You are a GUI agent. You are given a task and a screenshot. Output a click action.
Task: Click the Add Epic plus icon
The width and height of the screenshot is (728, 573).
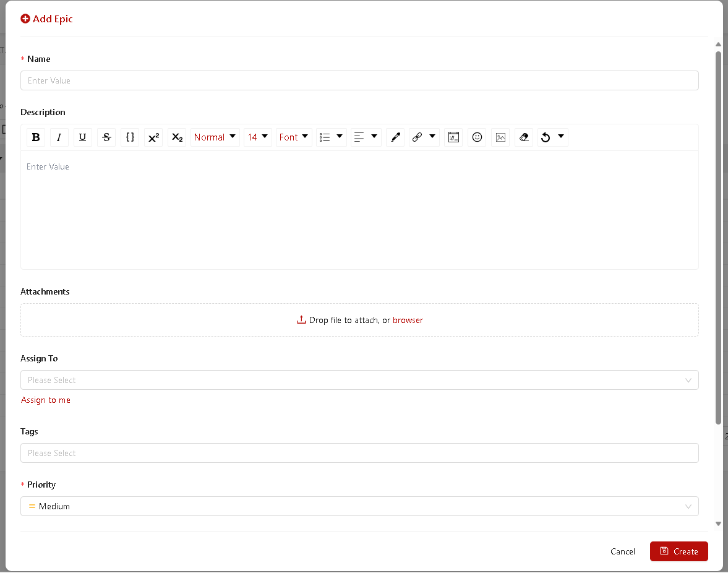pos(25,19)
